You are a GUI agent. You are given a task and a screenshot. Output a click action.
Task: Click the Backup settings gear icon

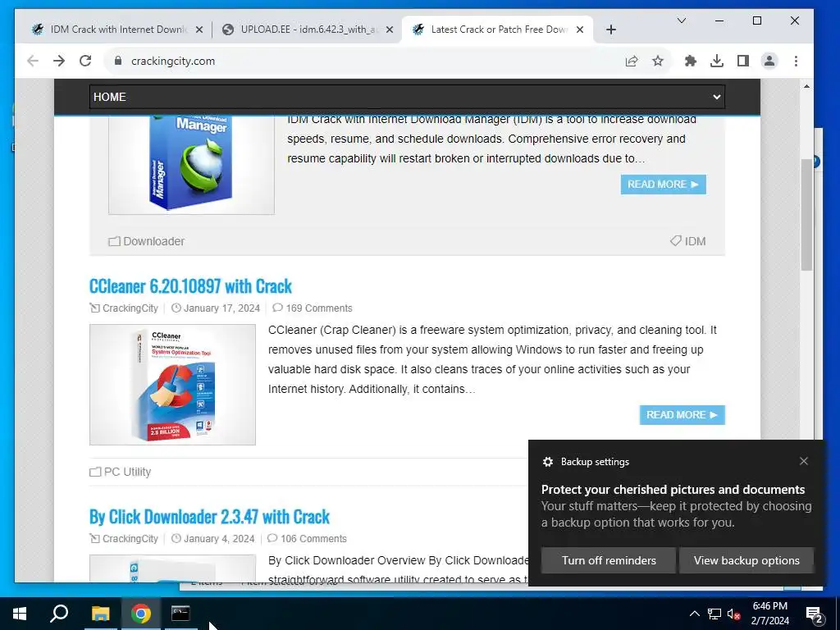point(547,462)
